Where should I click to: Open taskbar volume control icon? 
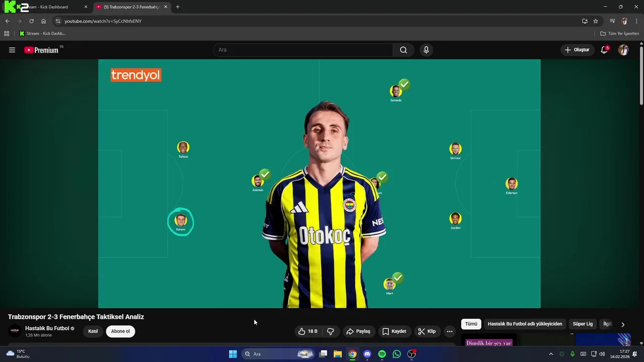[602, 354]
